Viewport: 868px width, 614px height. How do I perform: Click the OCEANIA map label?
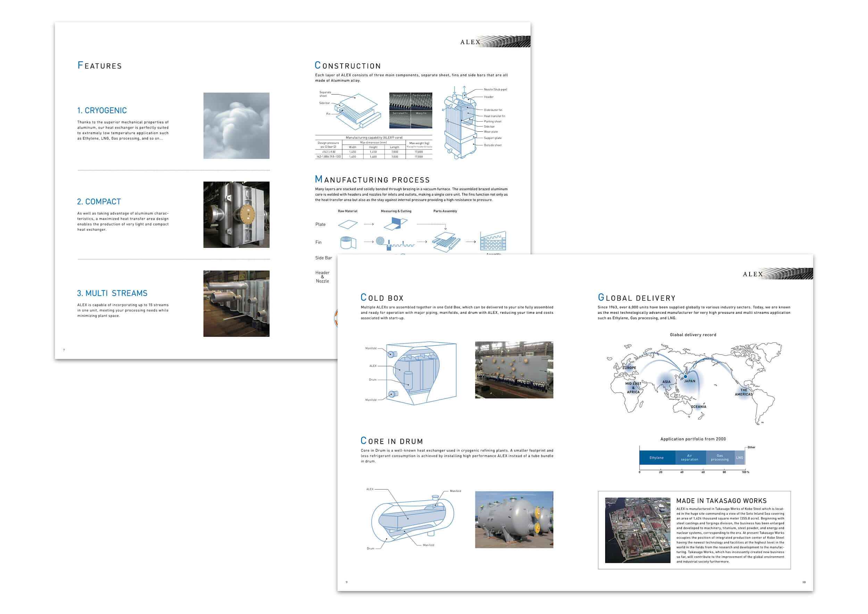(x=699, y=407)
